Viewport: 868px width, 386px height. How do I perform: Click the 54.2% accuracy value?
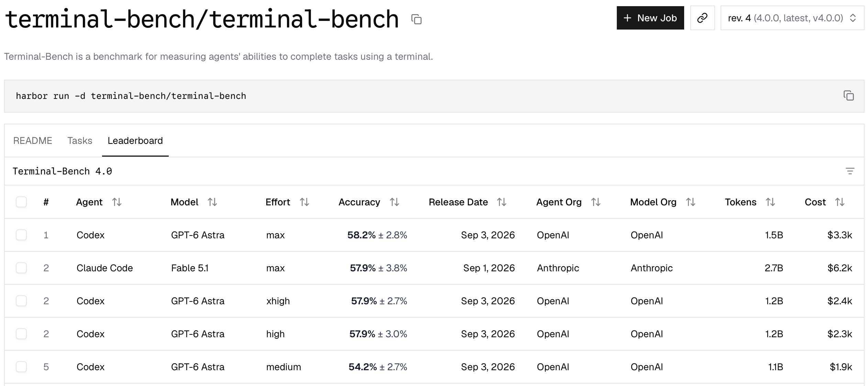[363, 367]
